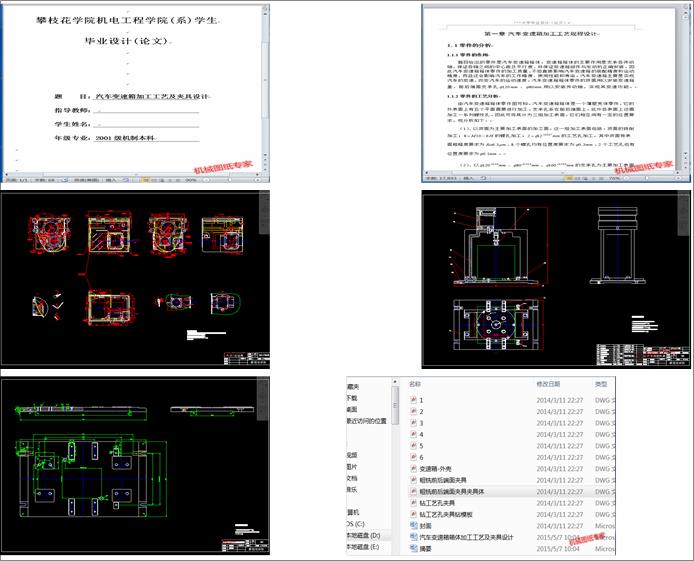Click Explorer sidebar vertical scrollbar thumb
This screenshot has height=561, width=694.
[395, 406]
